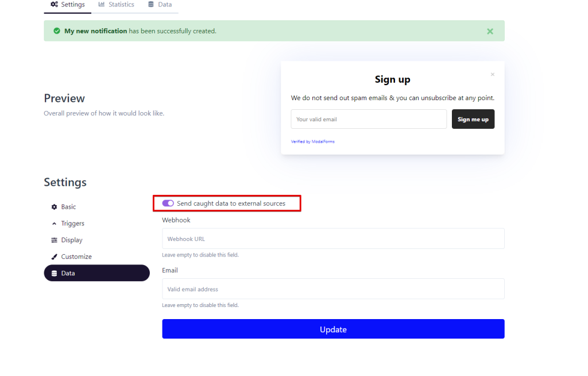Click the green success checkmark icon
The width and height of the screenshot is (588, 376).
point(57,31)
